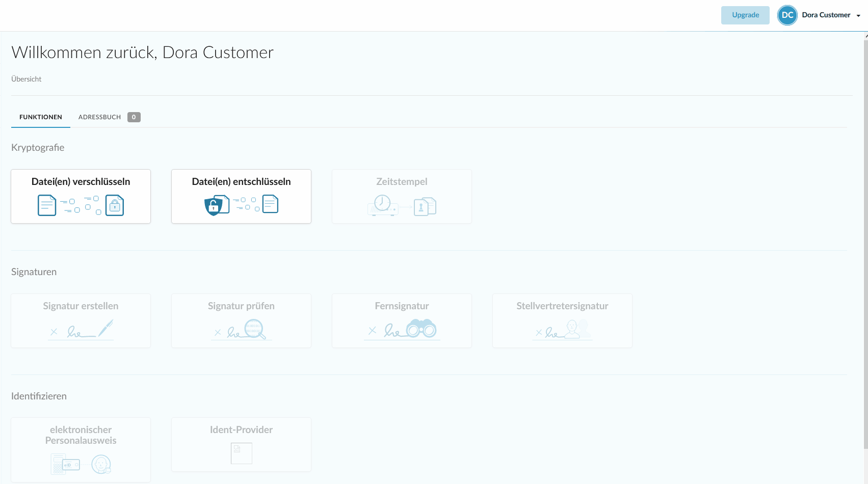Click the magnifier icon in Signatur prüfen
The height and width of the screenshot is (484, 868).
coord(255,329)
